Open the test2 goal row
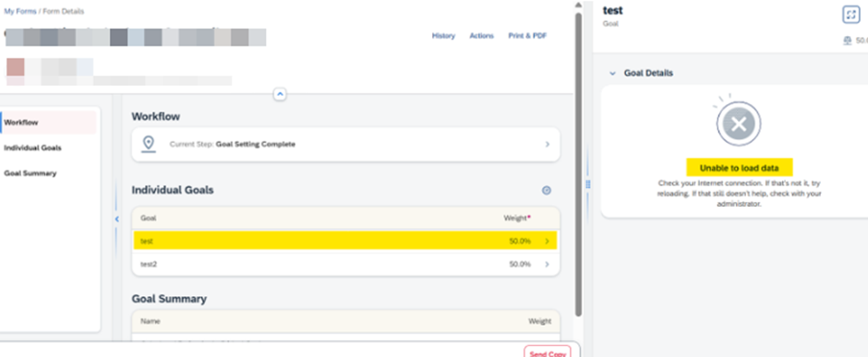Image resolution: width=868 pixels, height=357 pixels. point(345,264)
